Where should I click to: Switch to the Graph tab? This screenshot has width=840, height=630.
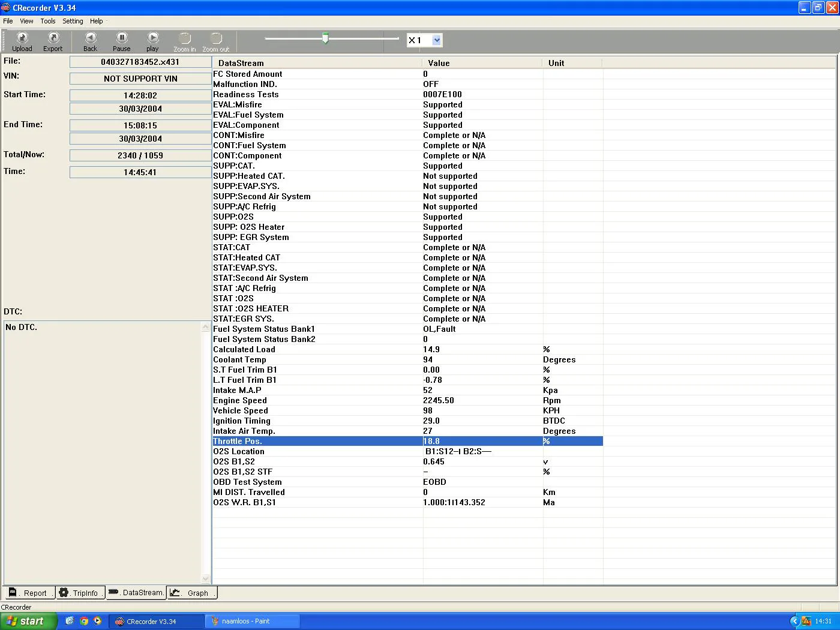[191, 593]
